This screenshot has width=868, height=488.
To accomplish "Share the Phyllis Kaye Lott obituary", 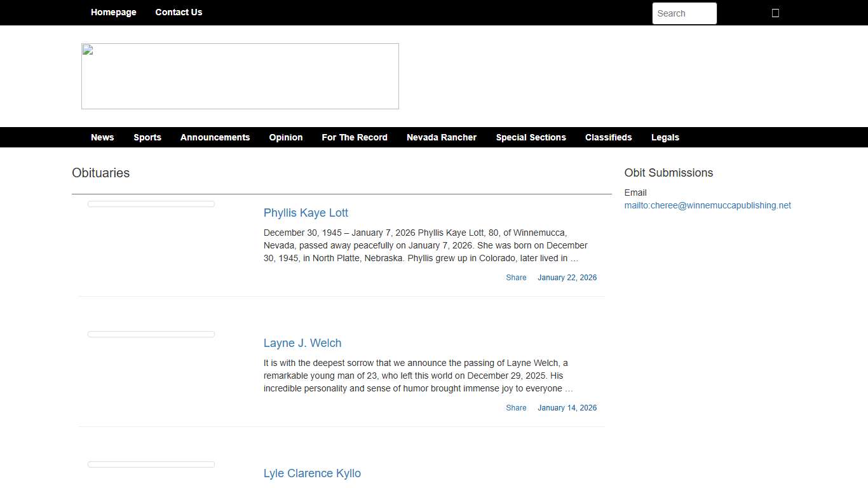I will pos(516,278).
